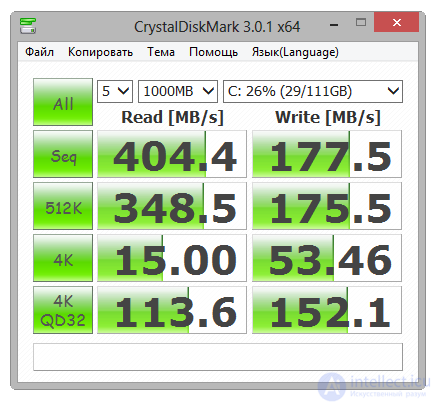Click the Read [MB/s] column header
This screenshot has height=406, width=439.
point(172,117)
